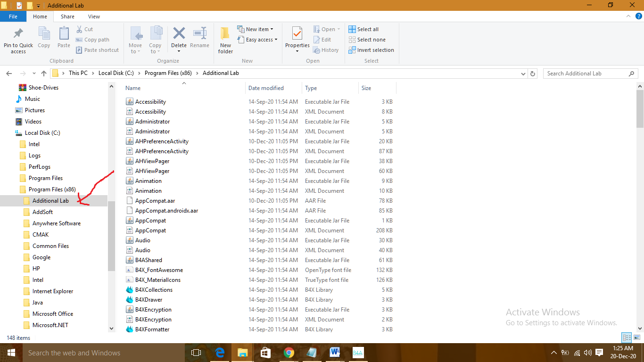The width and height of the screenshot is (644, 362).
Task: Open Microsoft Edge from the taskbar
Action: pos(220,353)
